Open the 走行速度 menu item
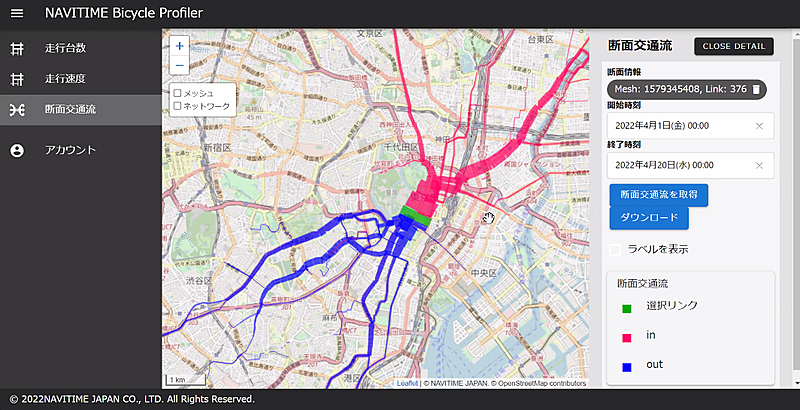Image resolution: width=800 pixels, height=410 pixels. pos(81,79)
